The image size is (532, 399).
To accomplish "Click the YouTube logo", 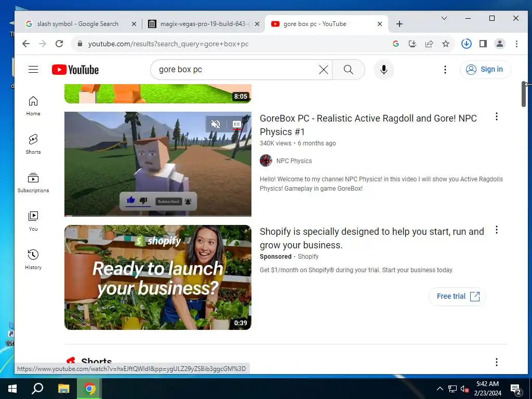I will pos(75,70).
